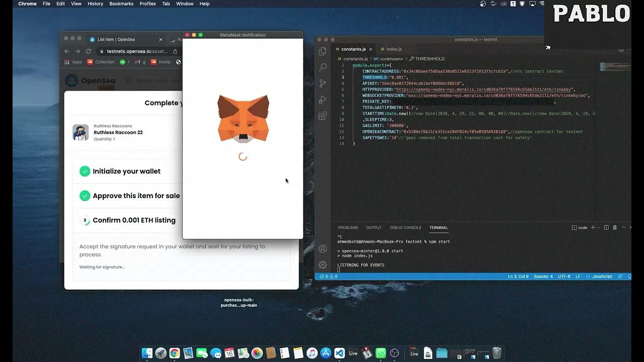Open Visual Studio Code from the dock

[339, 353]
